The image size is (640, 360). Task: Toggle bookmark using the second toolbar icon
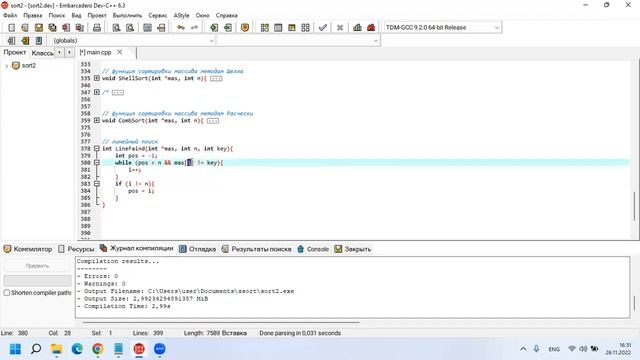25,40
